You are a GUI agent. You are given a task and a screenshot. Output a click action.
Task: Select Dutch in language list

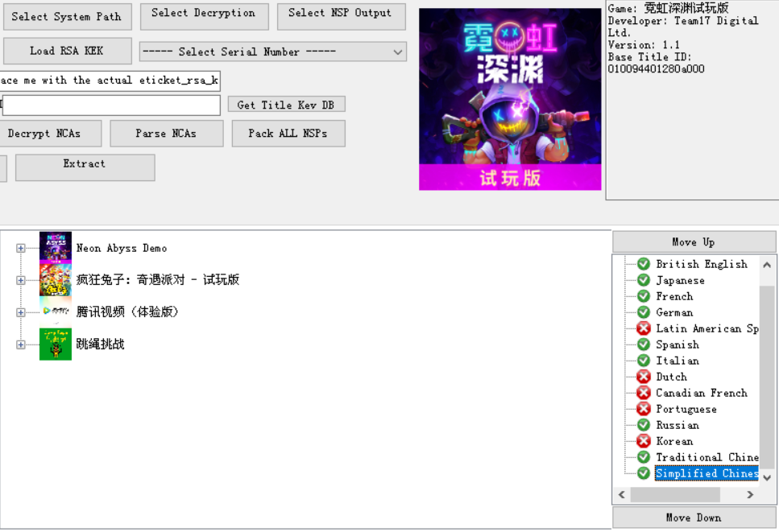(x=671, y=377)
